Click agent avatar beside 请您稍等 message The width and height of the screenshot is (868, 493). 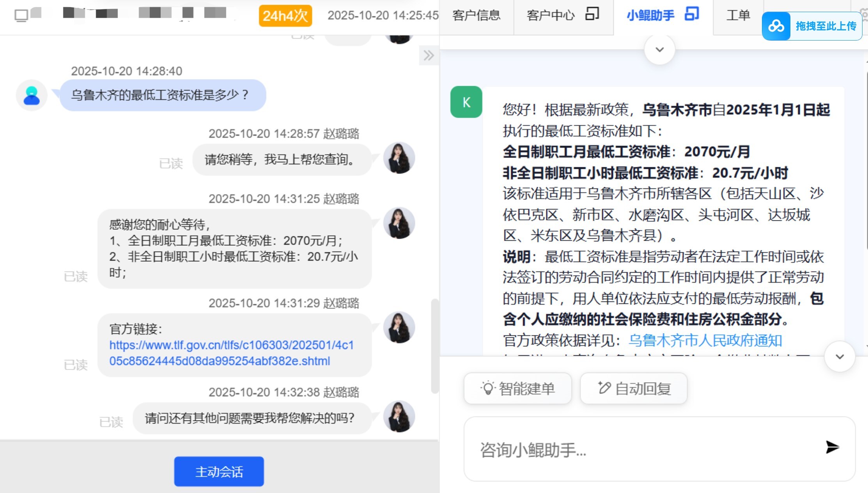(x=399, y=158)
